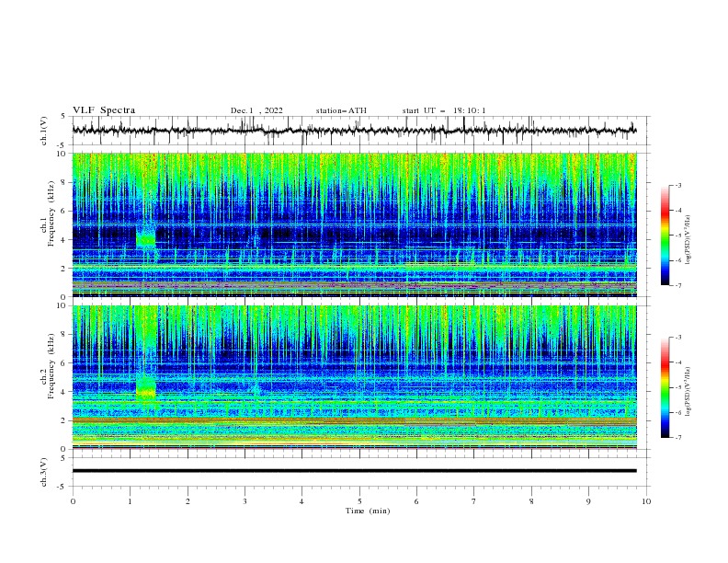Screen dimensions: 728x563
Task: Click the 'Time (min)' axis title
Action: click(368, 511)
